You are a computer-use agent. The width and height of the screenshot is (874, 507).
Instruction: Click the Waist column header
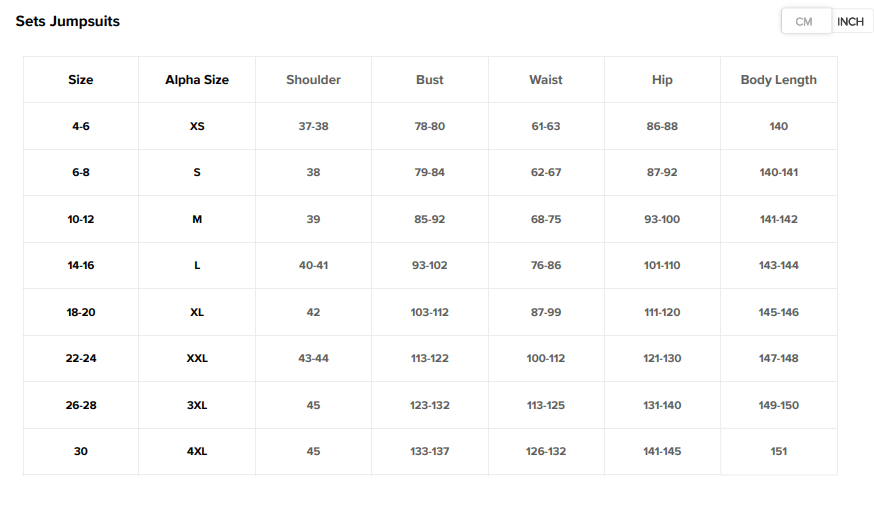click(x=546, y=80)
